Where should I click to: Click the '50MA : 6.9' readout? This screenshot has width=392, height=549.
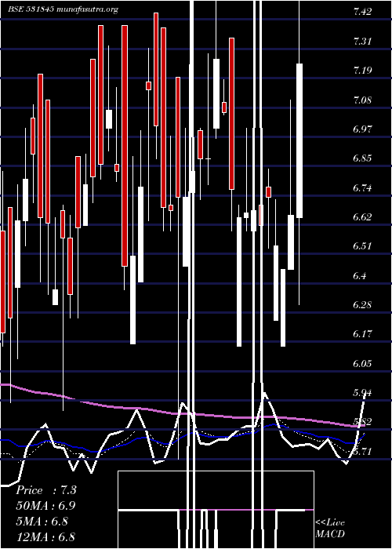45,506
